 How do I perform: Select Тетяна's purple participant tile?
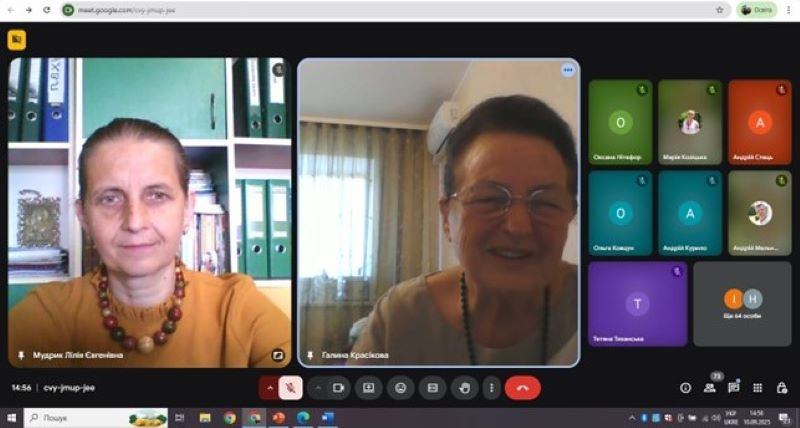coord(637,303)
